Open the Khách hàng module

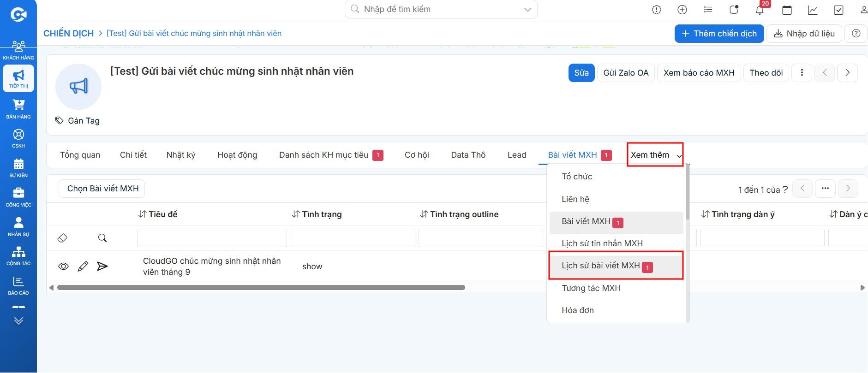[18, 50]
